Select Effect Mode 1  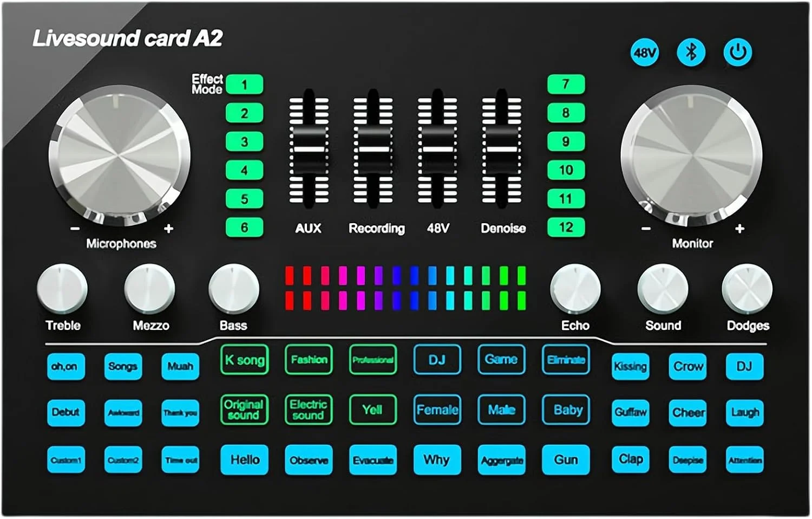244,85
